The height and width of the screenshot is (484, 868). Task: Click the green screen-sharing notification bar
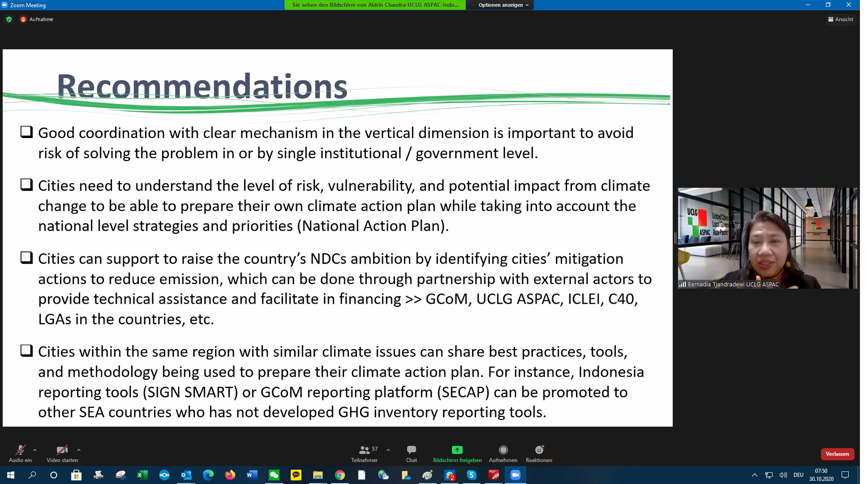coord(375,5)
